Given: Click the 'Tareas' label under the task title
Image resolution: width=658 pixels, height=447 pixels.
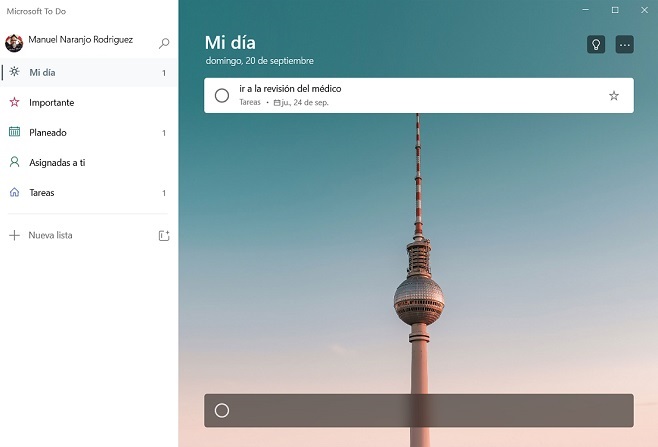Looking at the screenshot, I should (x=250, y=102).
